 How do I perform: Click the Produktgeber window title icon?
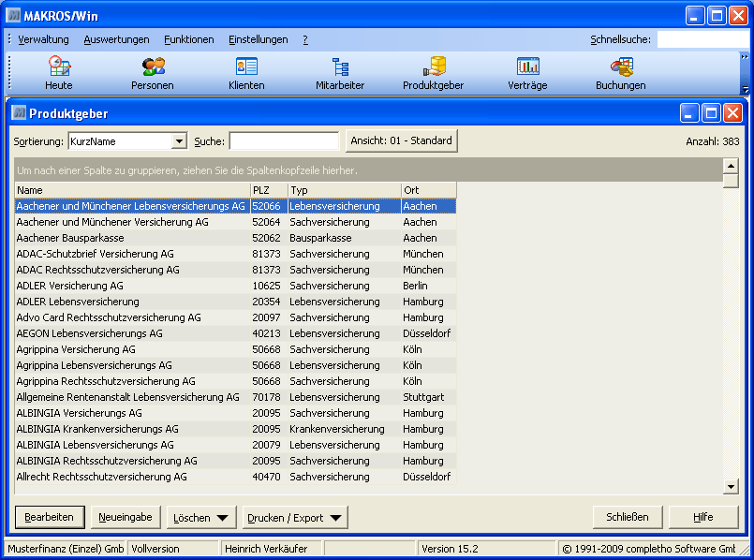(x=19, y=113)
